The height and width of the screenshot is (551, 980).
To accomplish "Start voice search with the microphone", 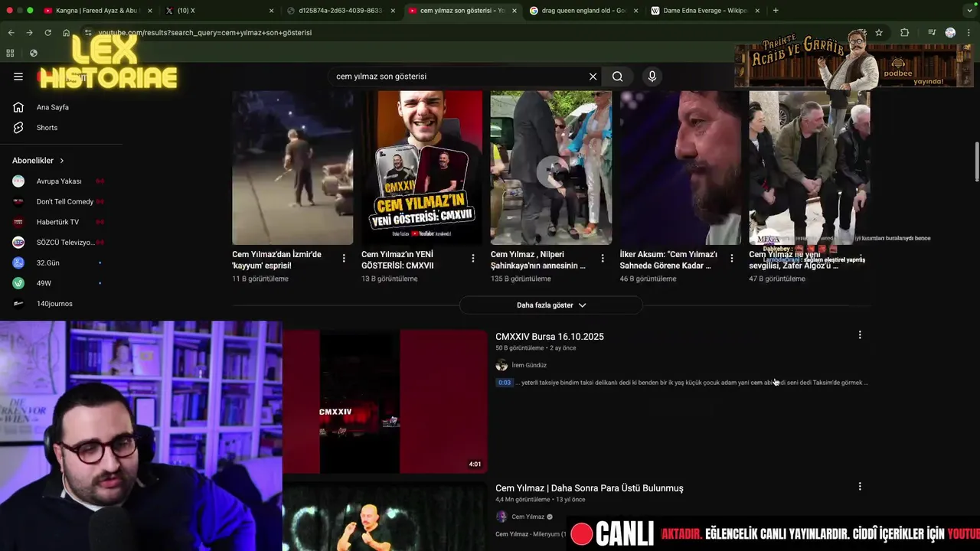I will pos(652,77).
